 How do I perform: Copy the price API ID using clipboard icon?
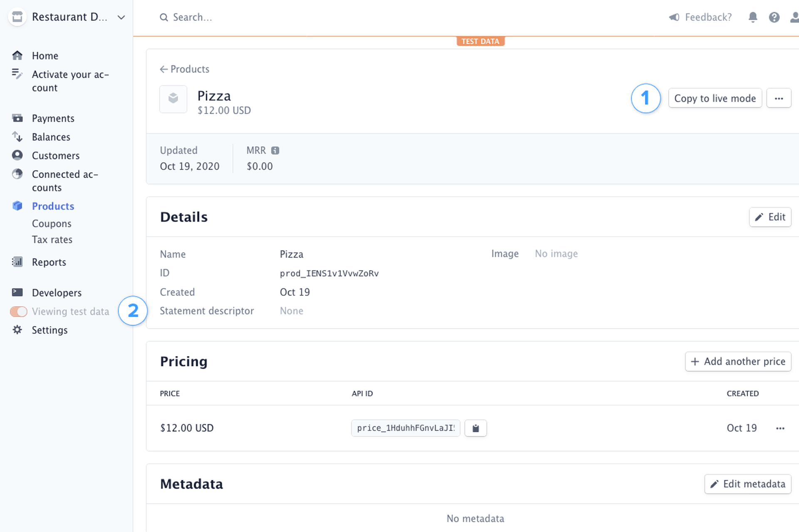pyautogui.click(x=476, y=428)
